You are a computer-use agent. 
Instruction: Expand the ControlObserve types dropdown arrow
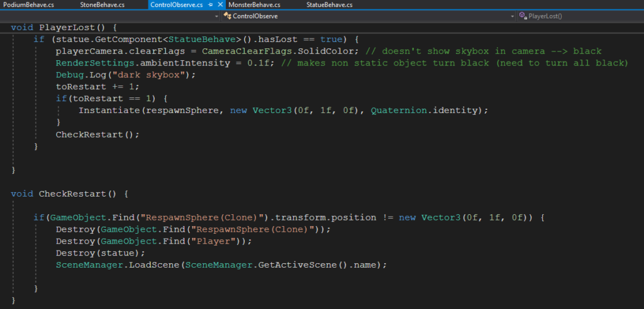pyautogui.click(x=512, y=16)
